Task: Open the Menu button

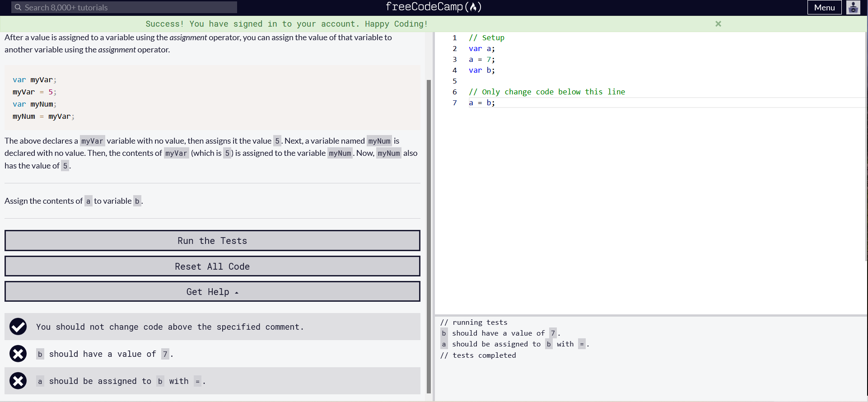Action: click(824, 7)
